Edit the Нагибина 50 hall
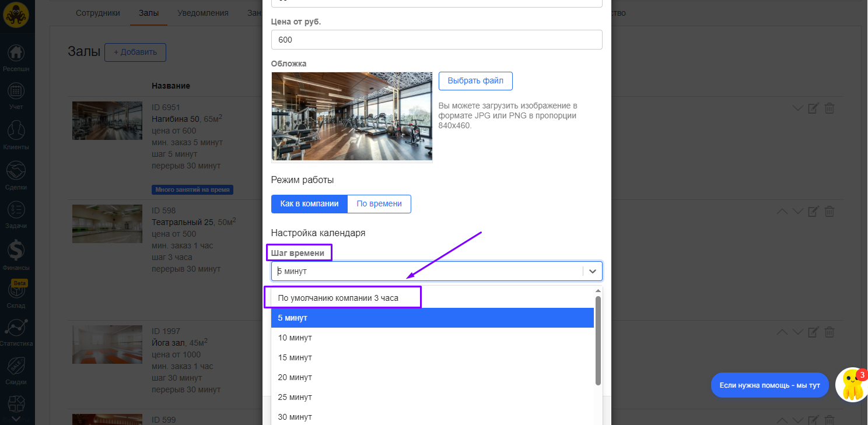The width and height of the screenshot is (868, 425). coord(813,108)
